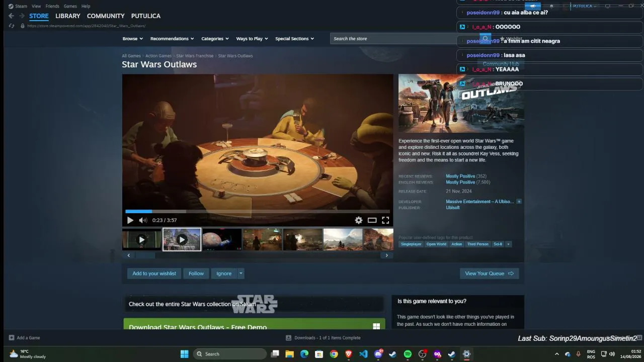644x362 pixels.
Task: Open Discord from the taskbar
Action: (378, 354)
